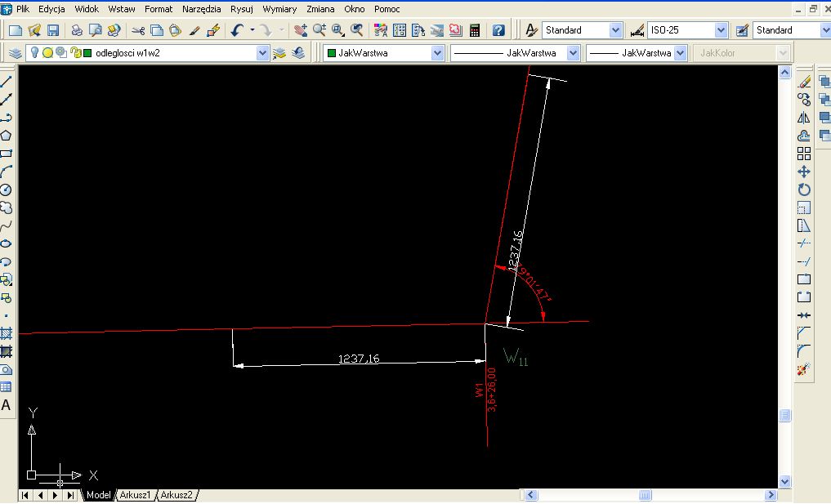Select the Line draw tool

click(6, 82)
